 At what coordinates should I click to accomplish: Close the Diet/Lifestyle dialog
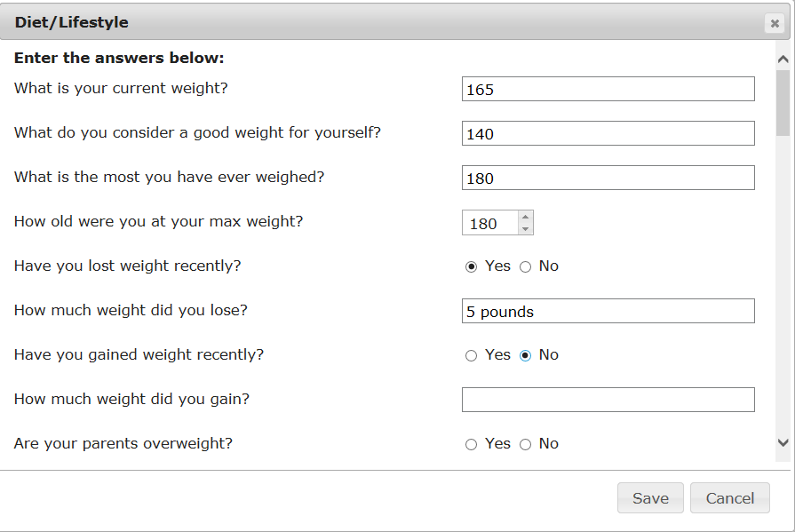(774, 23)
